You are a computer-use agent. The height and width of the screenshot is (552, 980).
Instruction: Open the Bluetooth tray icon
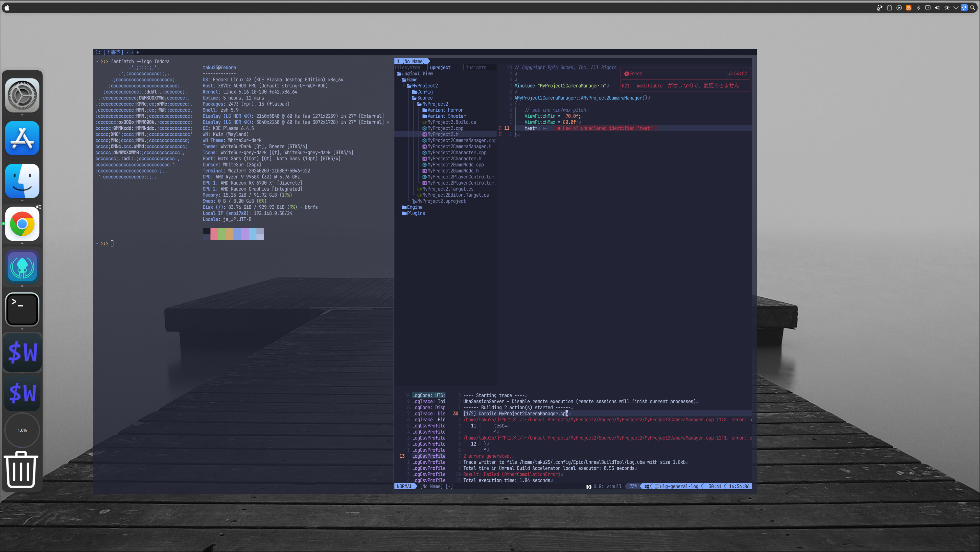[x=918, y=8]
